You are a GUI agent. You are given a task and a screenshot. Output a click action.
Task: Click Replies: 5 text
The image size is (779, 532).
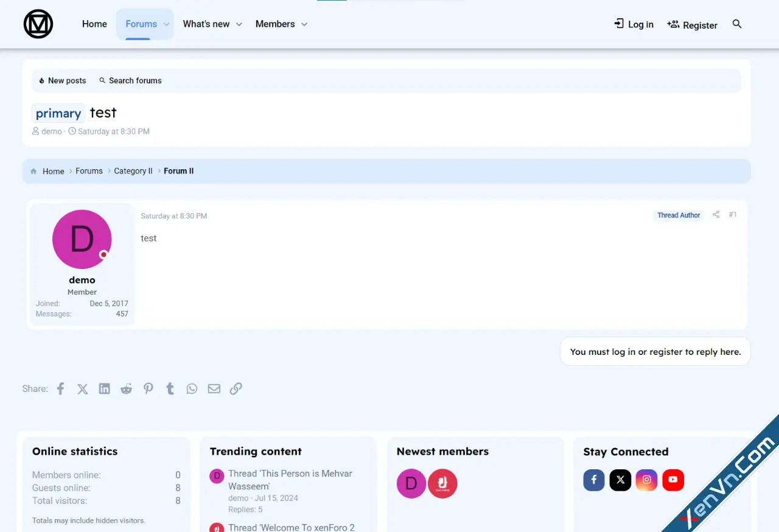pyautogui.click(x=245, y=509)
